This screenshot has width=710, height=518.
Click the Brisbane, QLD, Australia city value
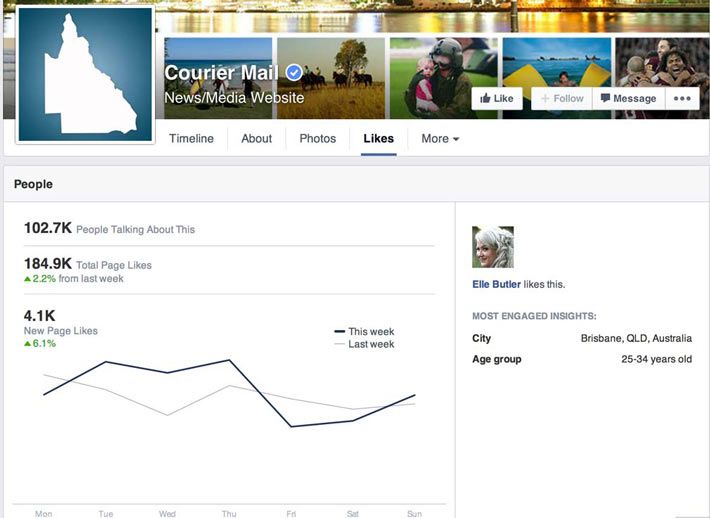pos(636,338)
